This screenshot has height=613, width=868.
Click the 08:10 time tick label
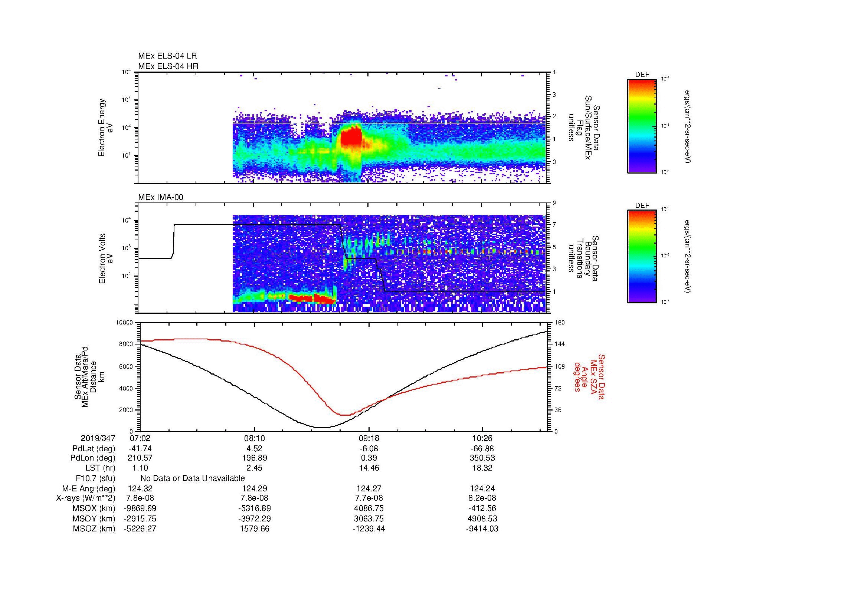tap(255, 438)
